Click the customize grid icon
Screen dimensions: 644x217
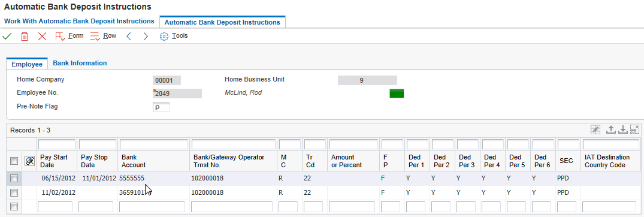[x=595, y=130]
